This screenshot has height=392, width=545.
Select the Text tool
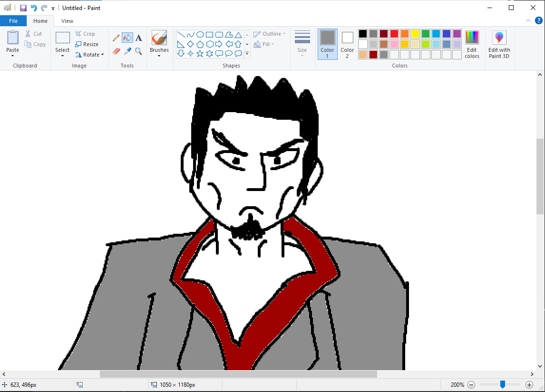point(138,38)
